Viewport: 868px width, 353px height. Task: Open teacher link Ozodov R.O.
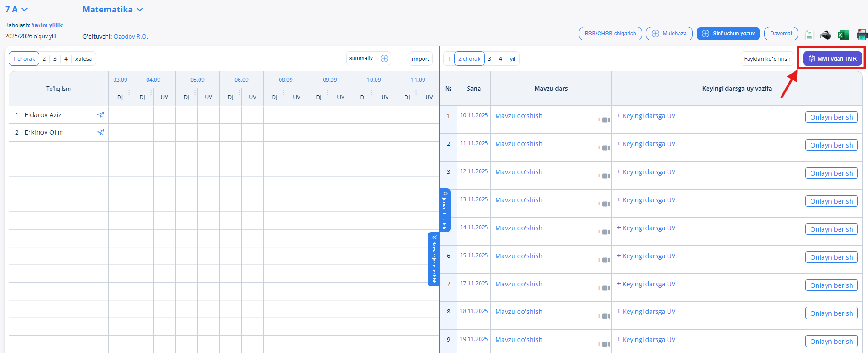click(131, 37)
